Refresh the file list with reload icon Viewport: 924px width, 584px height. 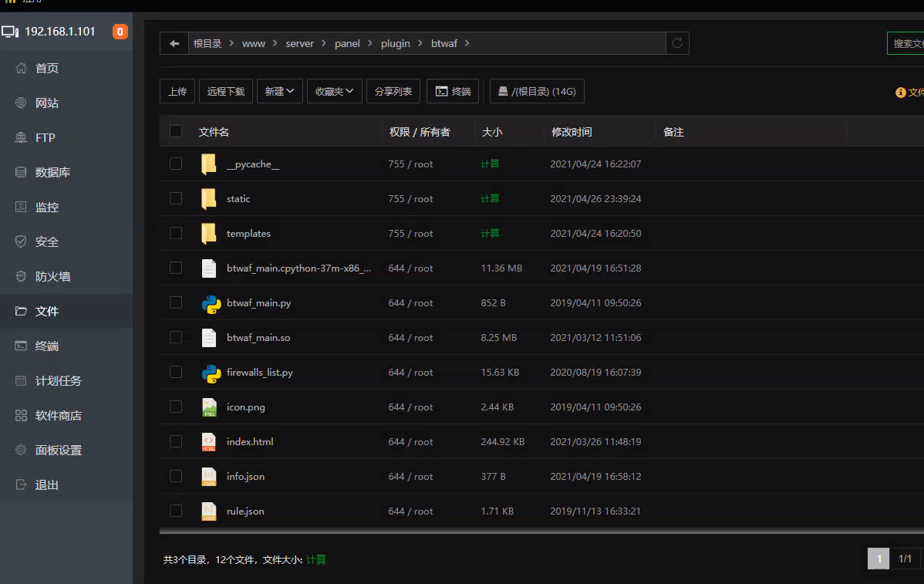tap(677, 43)
